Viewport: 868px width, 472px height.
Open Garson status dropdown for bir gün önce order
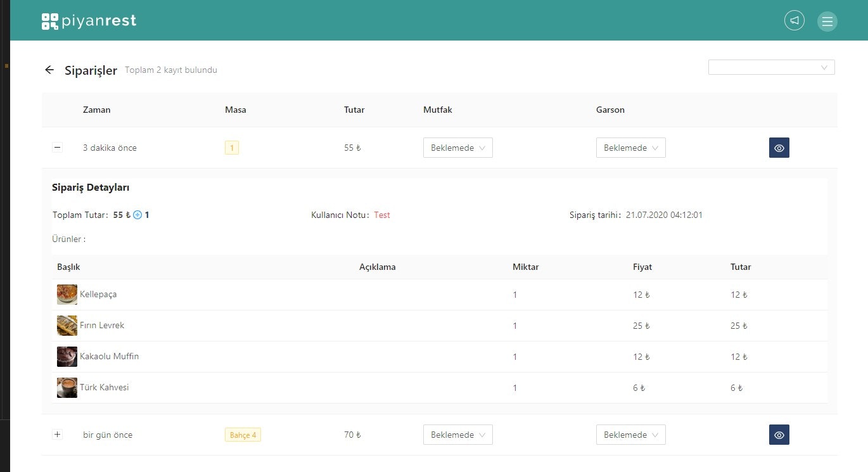click(x=630, y=435)
